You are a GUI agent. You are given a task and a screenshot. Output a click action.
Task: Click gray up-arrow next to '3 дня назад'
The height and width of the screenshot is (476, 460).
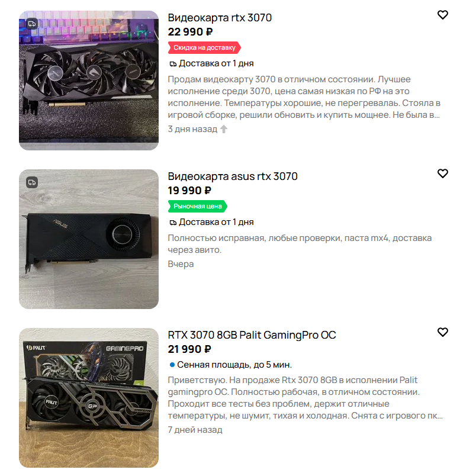[x=224, y=129]
